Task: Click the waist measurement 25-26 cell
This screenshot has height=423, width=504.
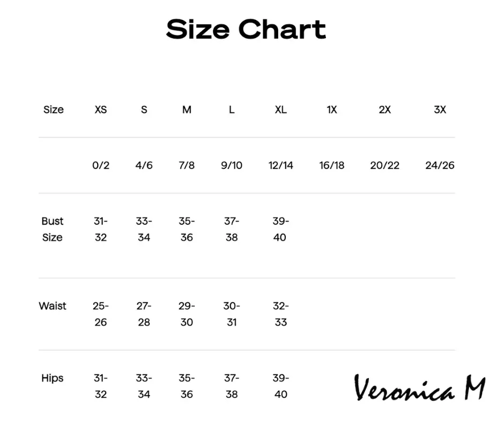Action: tap(101, 314)
